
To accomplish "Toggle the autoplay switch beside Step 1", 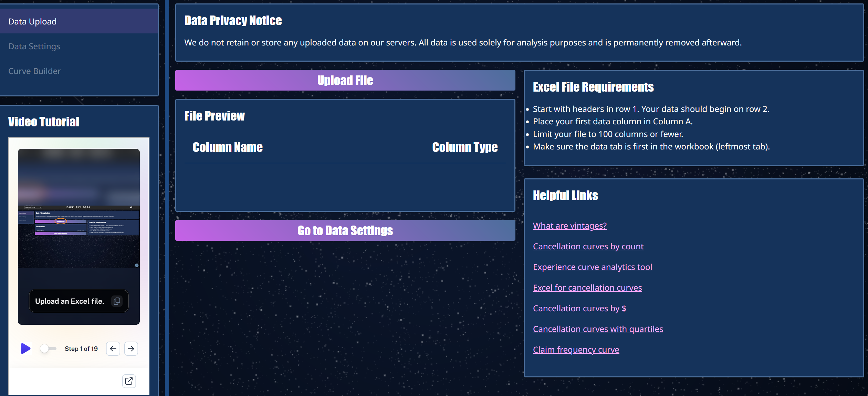I will pyautogui.click(x=48, y=348).
